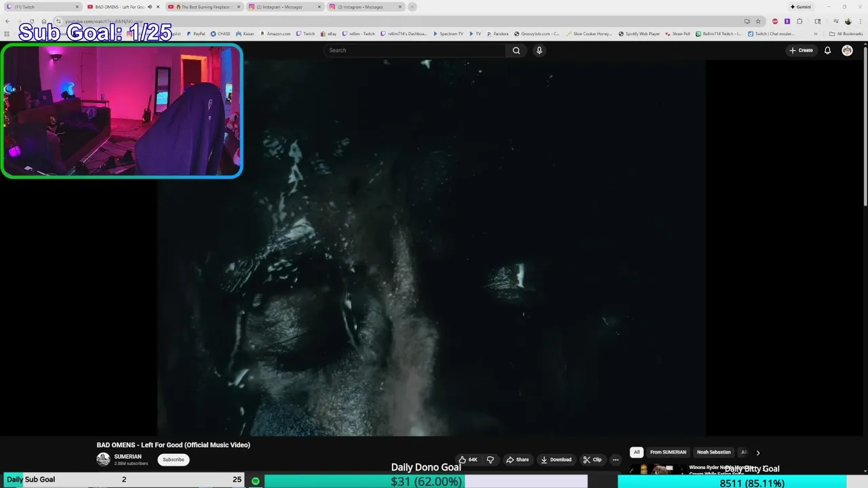Viewport: 868px width, 488px height.
Task: Click the Spotify icon in overlay
Action: coord(256,481)
